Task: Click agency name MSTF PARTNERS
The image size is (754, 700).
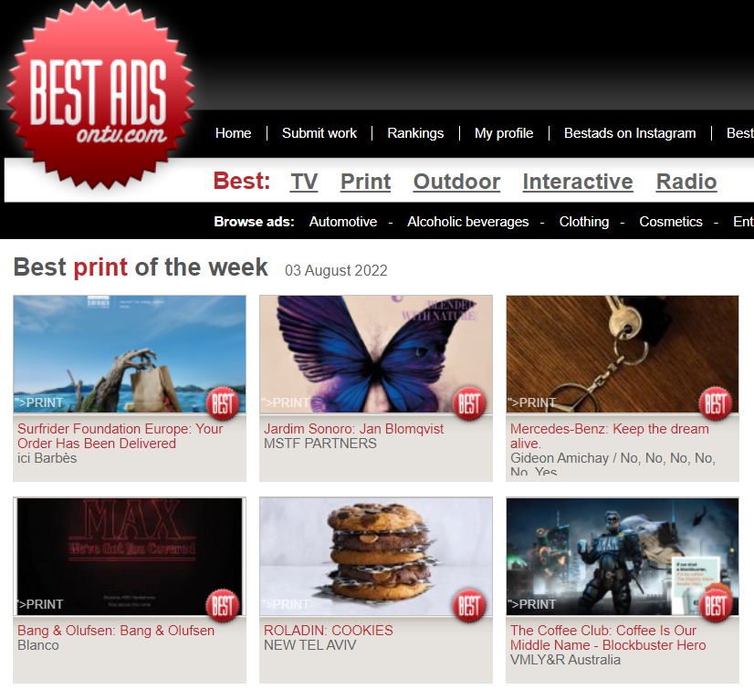Action: (320, 444)
